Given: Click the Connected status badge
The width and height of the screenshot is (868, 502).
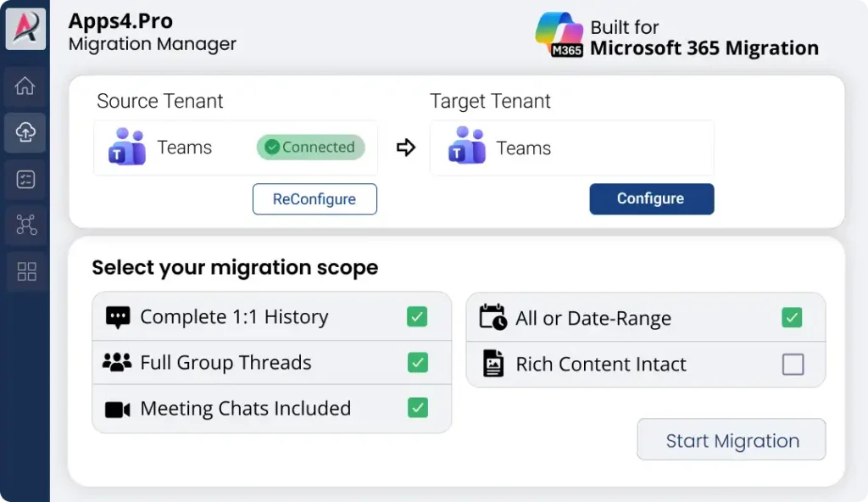Looking at the screenshot, I should (x=310, y=148).
